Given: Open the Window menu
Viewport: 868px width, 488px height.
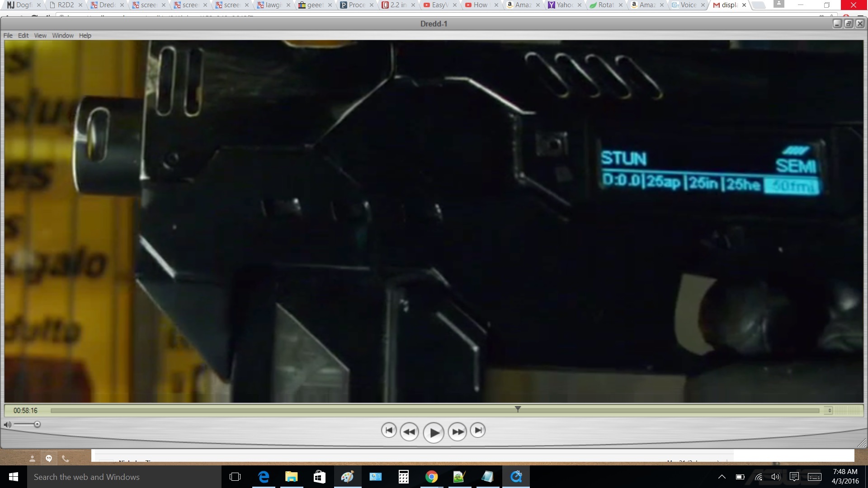Looking at the screenshot, I should click(62, 36).
